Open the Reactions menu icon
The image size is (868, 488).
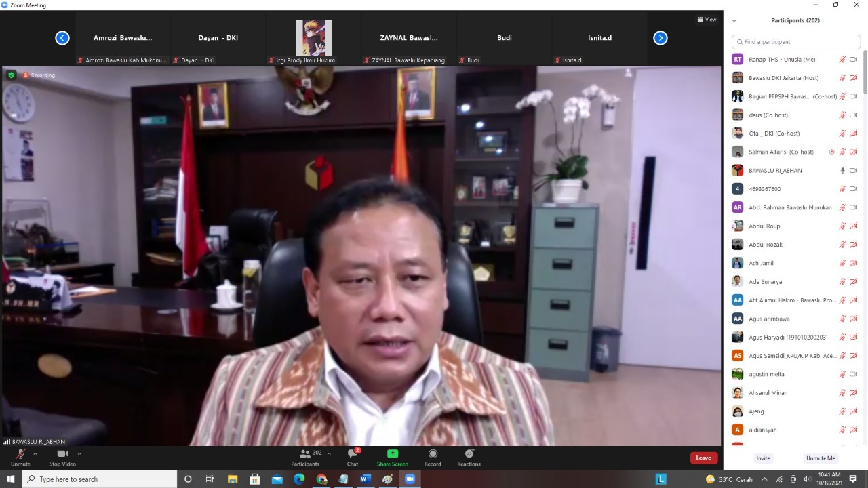click(469, 454)
